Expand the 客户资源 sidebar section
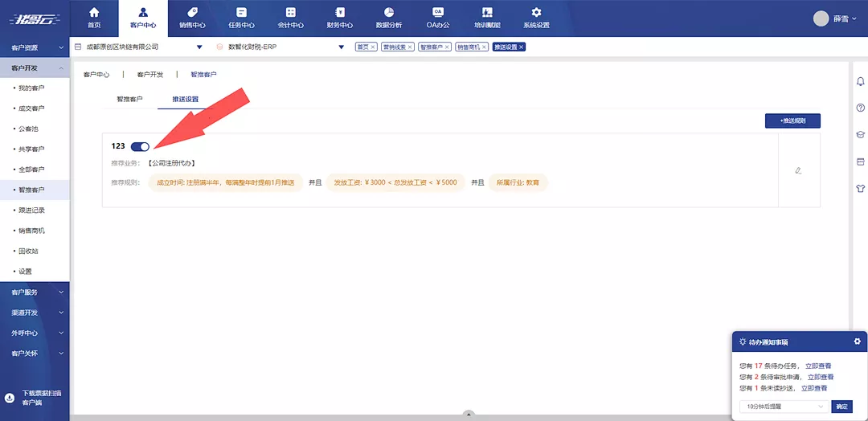Viewport: 868px width, 421px height. 35,47
